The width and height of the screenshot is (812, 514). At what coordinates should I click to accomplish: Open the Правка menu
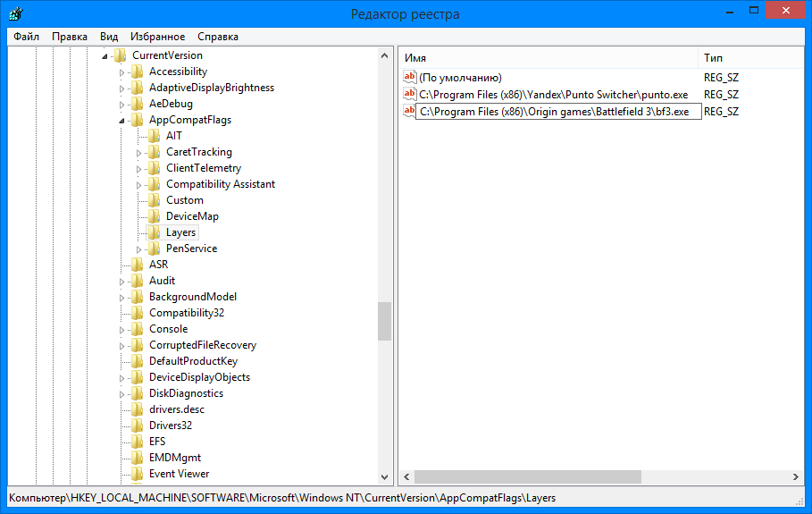pos(70,37)
